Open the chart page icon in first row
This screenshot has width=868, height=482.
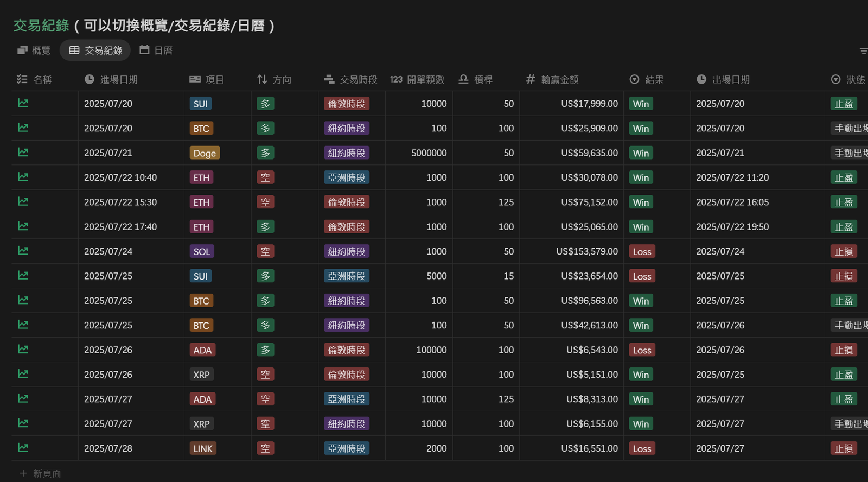(23, 103)
